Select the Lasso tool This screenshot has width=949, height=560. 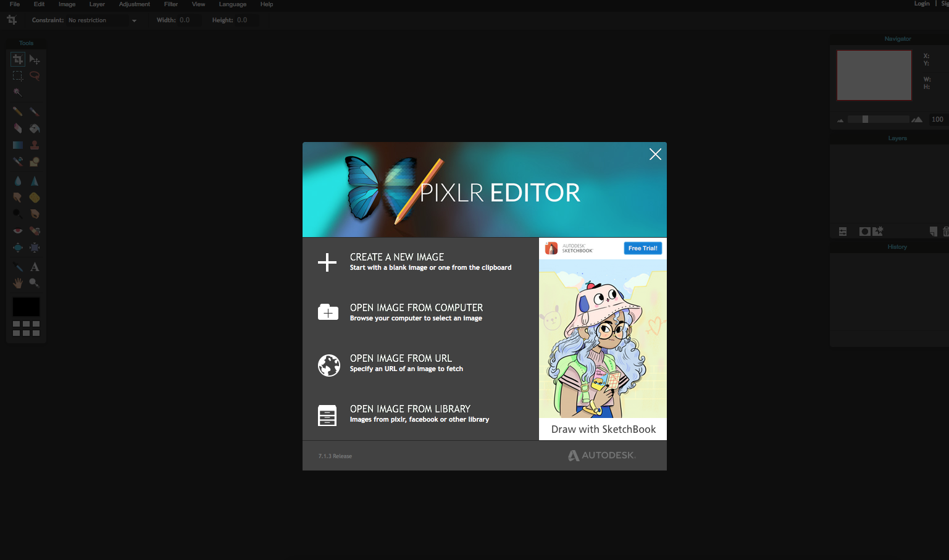[x=35, y=76]
